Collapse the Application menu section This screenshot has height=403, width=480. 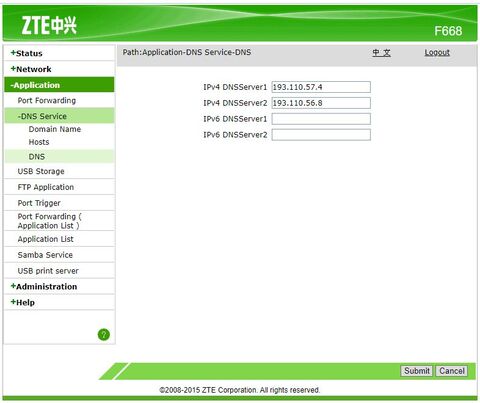[59, 85]
